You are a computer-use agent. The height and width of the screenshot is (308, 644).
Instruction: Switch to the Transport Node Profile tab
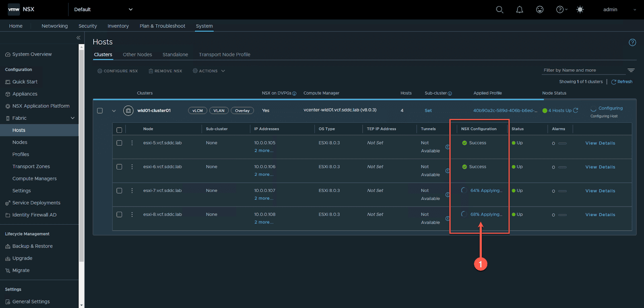[224, 55]
